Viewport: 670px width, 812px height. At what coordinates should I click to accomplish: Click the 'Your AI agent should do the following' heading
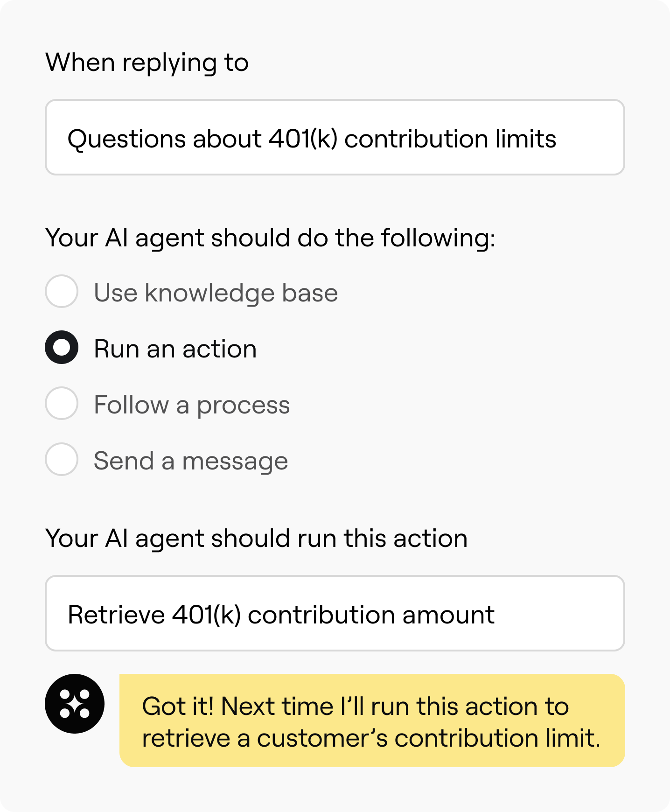tap(270, 238)
